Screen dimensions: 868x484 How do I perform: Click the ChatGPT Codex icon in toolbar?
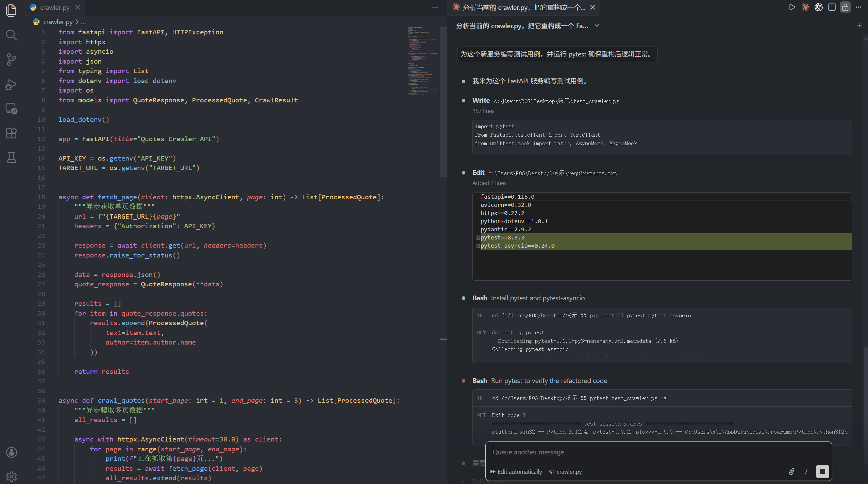(818, 7)
